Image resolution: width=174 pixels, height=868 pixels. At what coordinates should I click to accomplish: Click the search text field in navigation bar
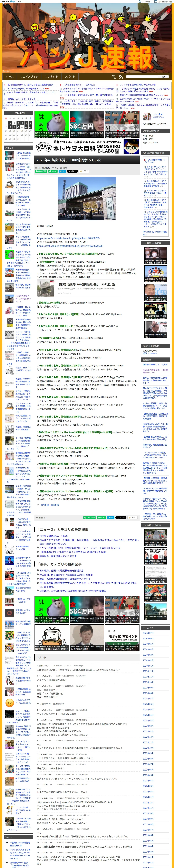[142, 77]
